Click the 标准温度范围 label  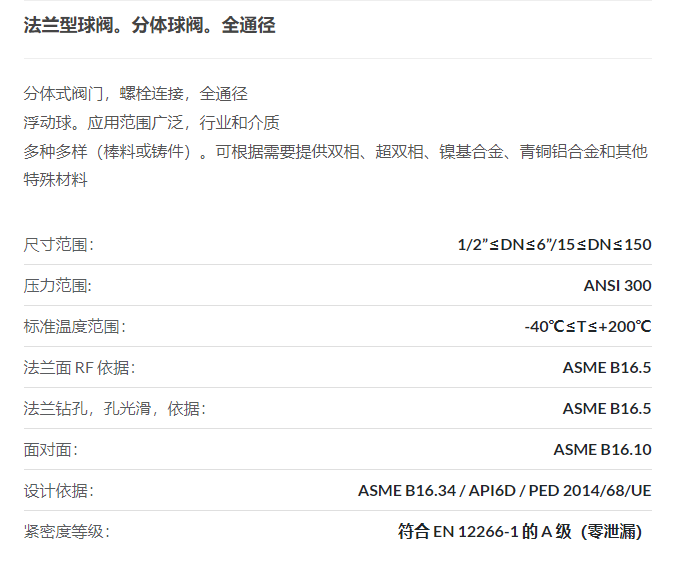tap(75, 327)
